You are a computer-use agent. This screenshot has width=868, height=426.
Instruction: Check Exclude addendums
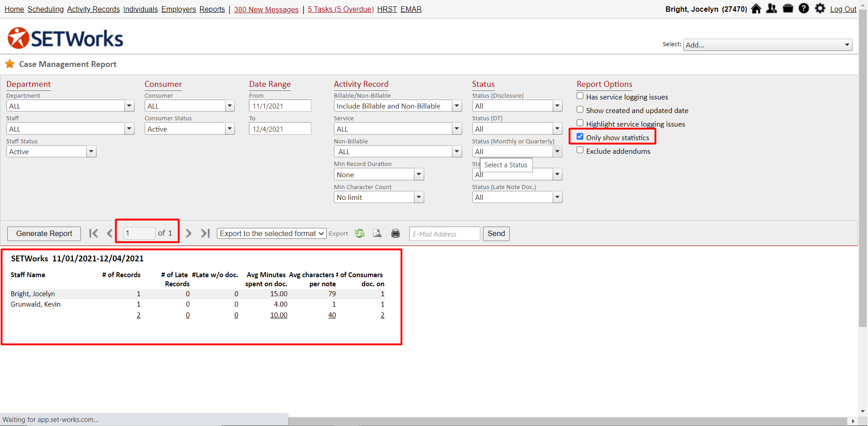coord(580,150)
